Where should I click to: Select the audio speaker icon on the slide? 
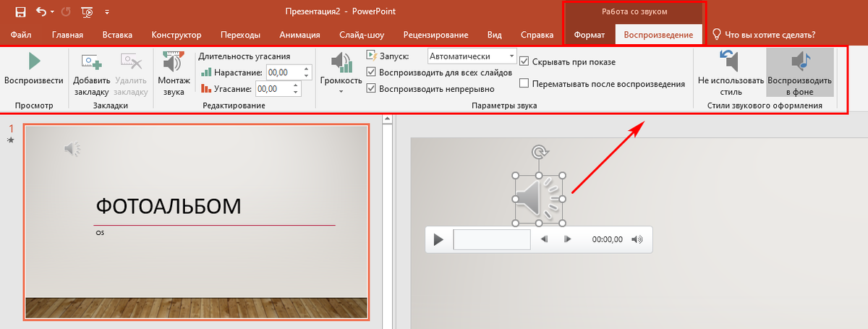tap(539, 199)
